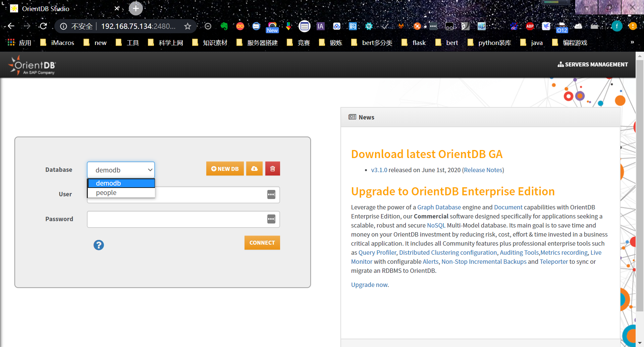Click the teal gear extension icon
The image size is (644, 347).
point(369,26)
